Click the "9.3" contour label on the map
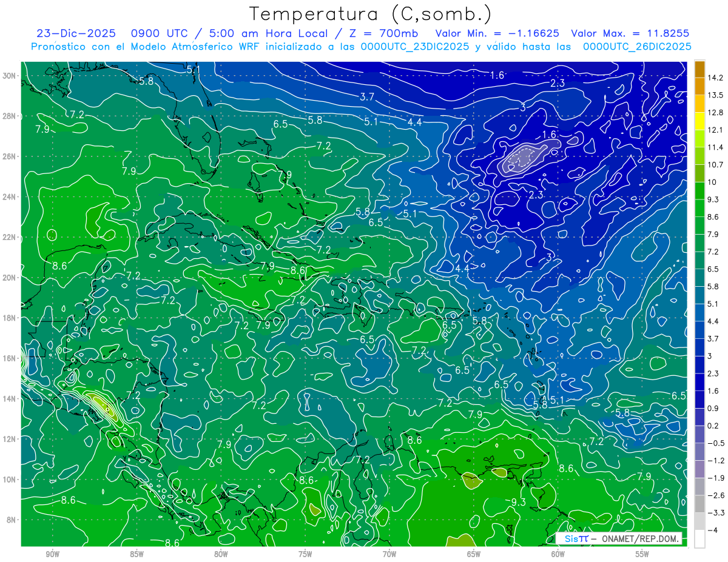728x562 pixels. (x=518, y=502)
